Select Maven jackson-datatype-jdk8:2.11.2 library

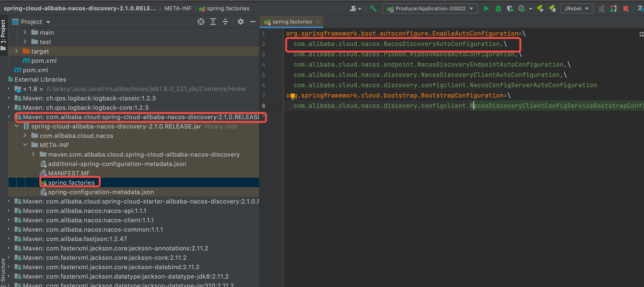tap(122, 276)
